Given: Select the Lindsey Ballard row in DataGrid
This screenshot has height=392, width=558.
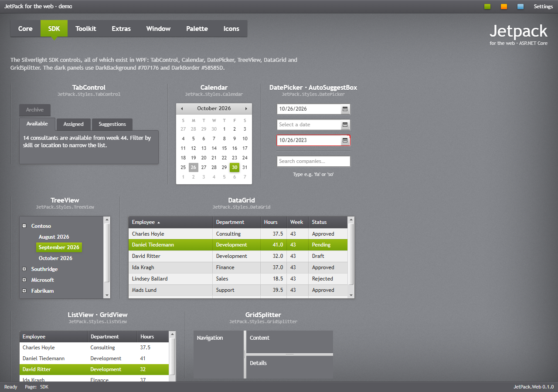Looking at the screenshot, I should point(238,279).
